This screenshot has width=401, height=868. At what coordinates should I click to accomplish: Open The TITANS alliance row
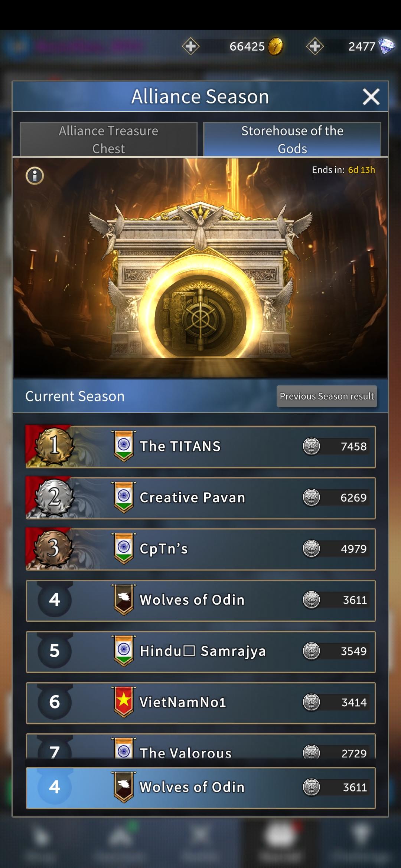point(200,447)
